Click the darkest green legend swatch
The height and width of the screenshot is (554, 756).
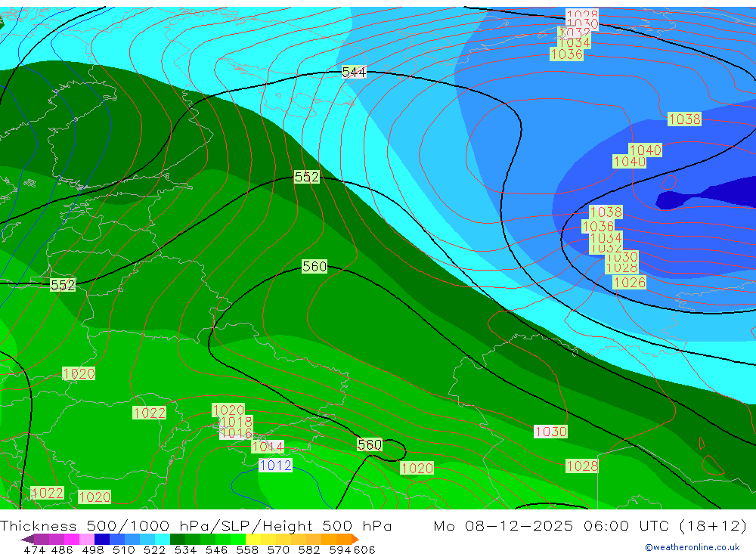pos(178,539)
